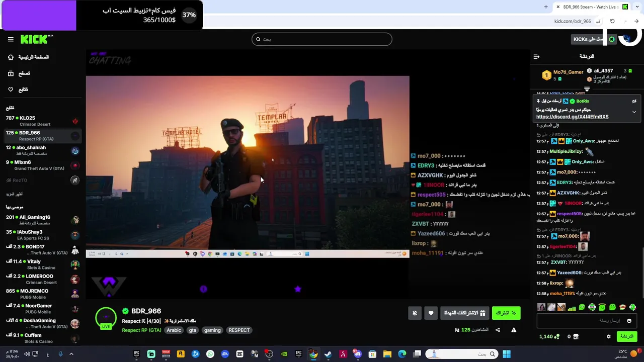Open Microsoft Edge from the taskbar
This screenshot has height=362, width=644.
[x=402, y=354]
